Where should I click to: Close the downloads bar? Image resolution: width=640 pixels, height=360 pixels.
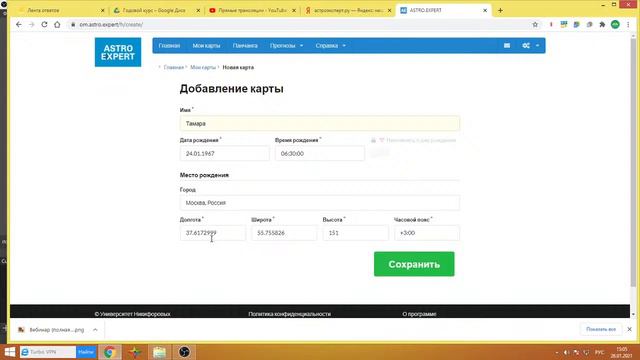[629, 329]
